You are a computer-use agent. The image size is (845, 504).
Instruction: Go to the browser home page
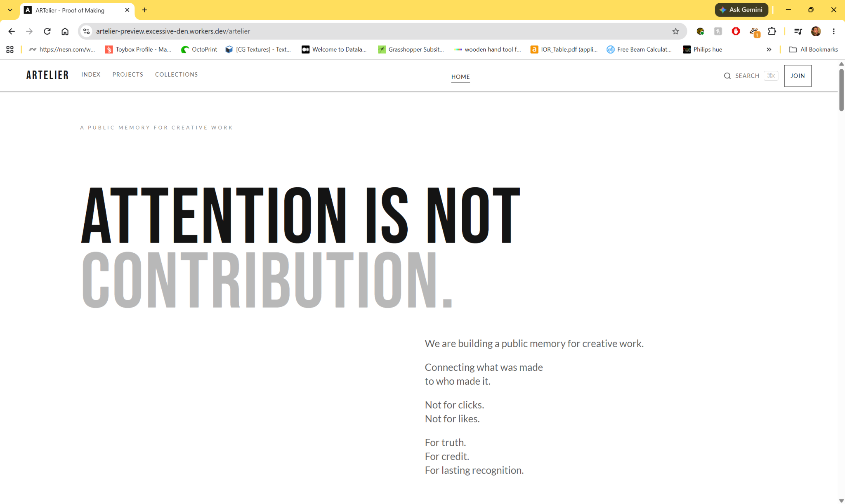pyautogui.click(x=65, y=31)
